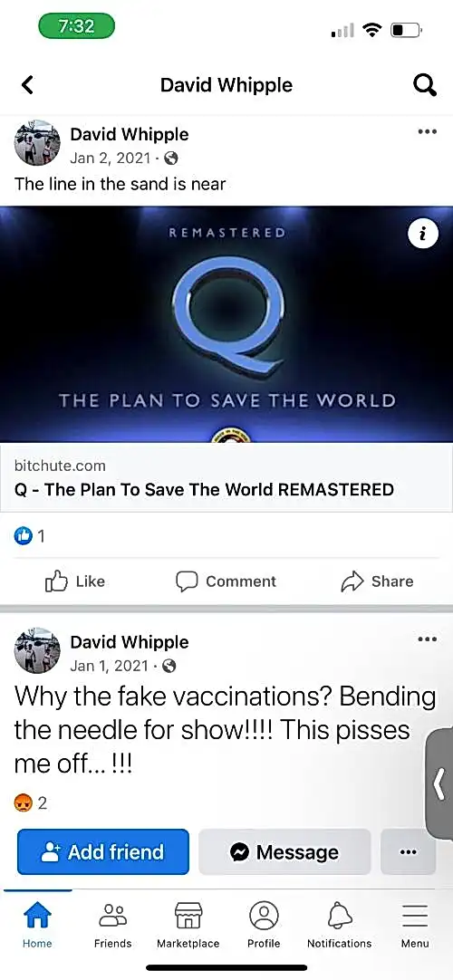This screenshot has width=453, height=980.
Task: Like the Q video post
Action: pyautogui.click(x=75, y=581)
